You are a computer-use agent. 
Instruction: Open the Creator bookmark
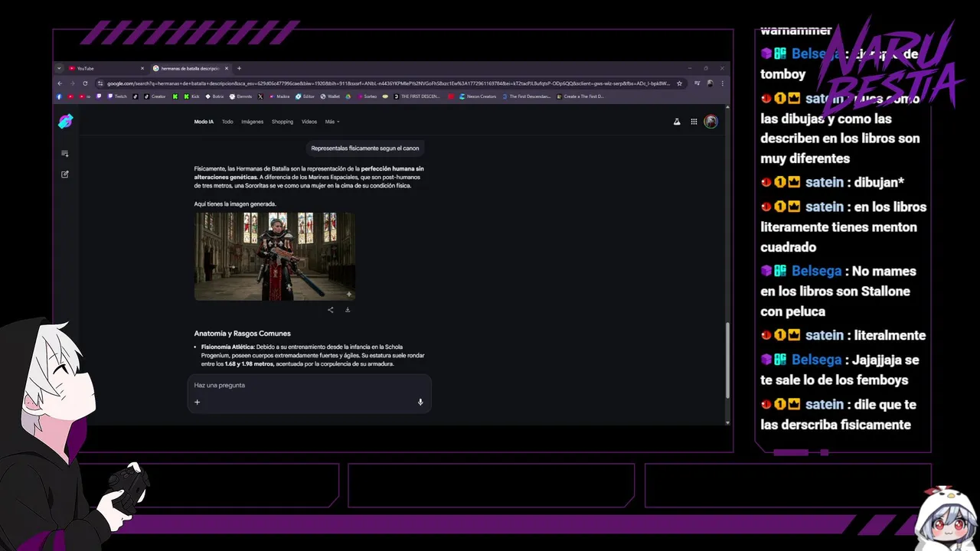coord(155,96)
